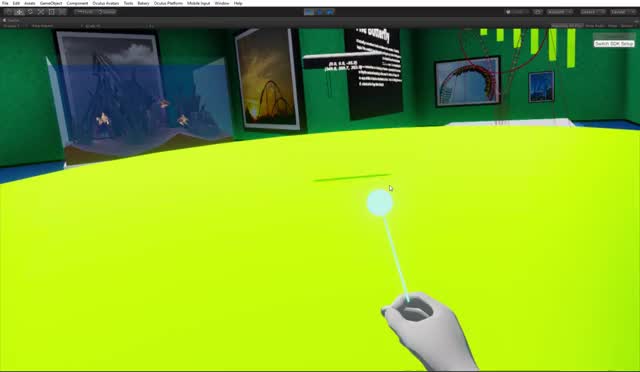The image size is (640, 372).
Task: Toggle Maximize On Play option
Action: coord(567,26)
